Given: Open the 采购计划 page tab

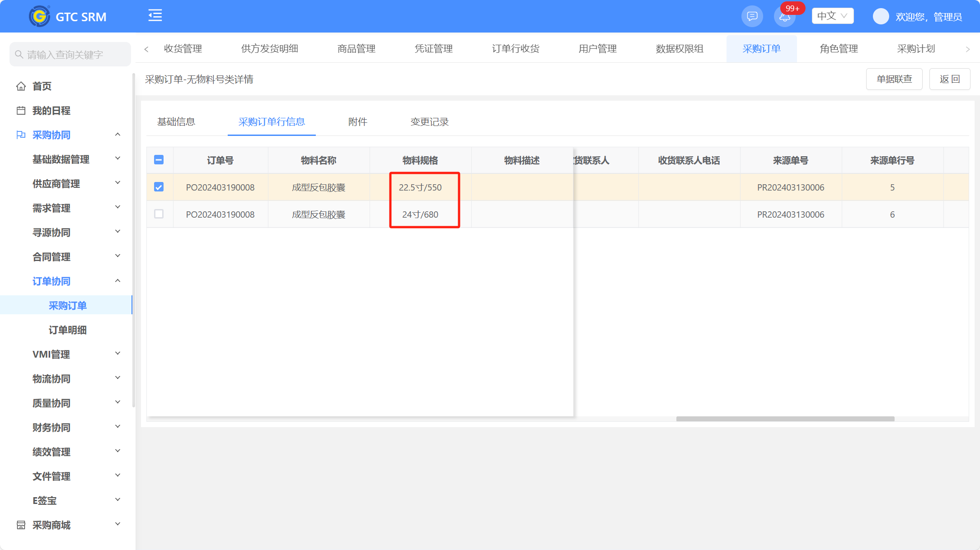Looking at the screenshot, I should click(x=916, y=48).
